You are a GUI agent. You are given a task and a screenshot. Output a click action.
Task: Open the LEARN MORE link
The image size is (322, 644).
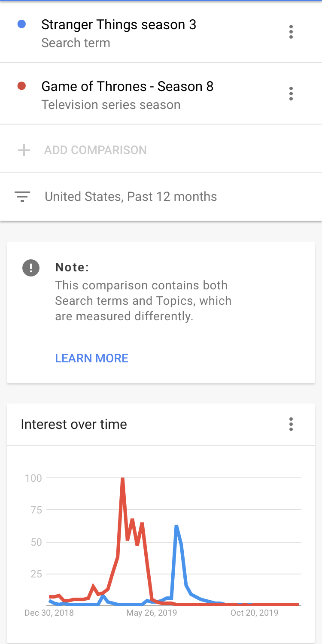click(91, 358)
